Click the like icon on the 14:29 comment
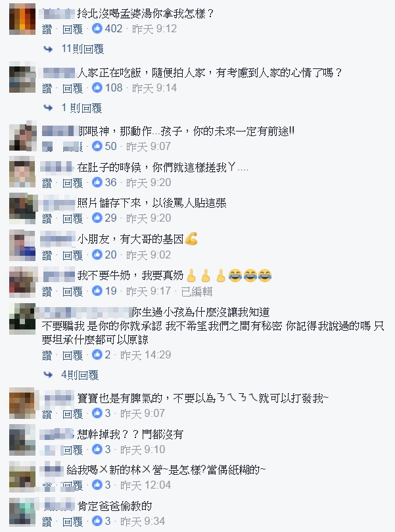Screen dimensions: 395x532 click(97, 355)
